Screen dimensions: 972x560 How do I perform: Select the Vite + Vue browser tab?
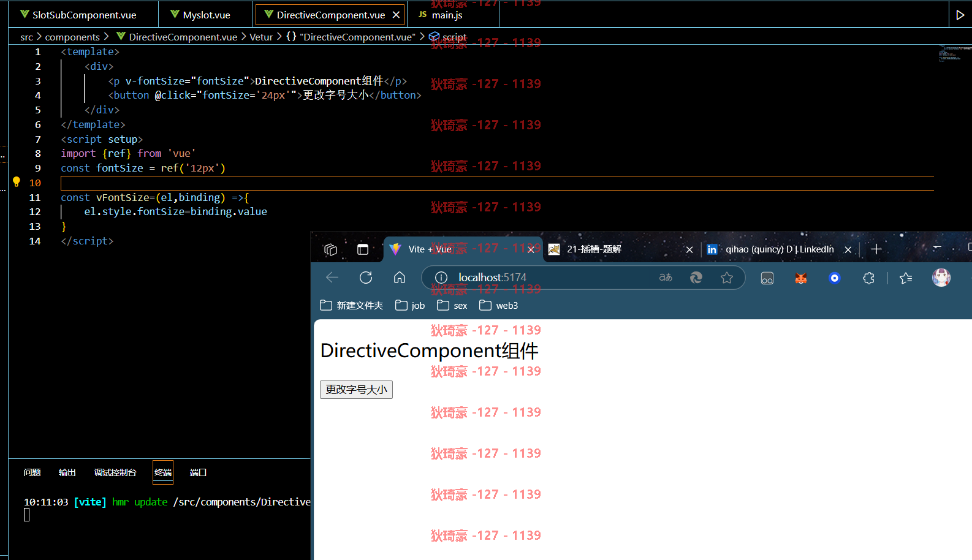tap(463, 249)
